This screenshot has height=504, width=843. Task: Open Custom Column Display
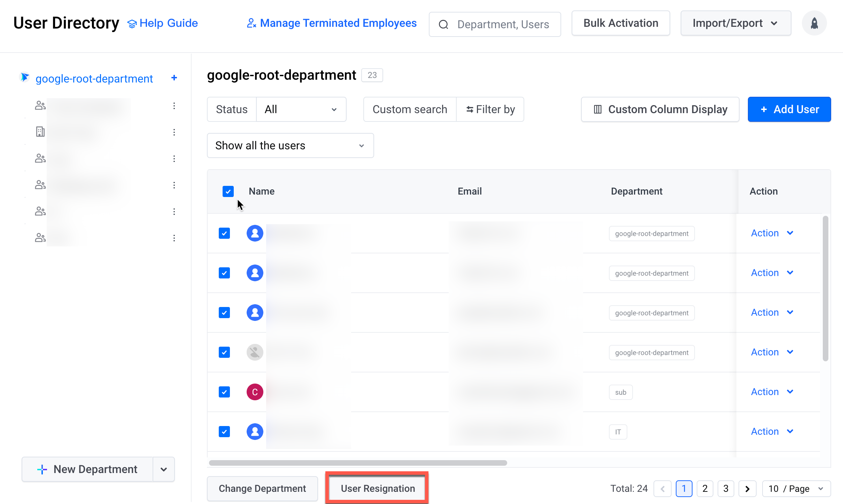[660, 109]
